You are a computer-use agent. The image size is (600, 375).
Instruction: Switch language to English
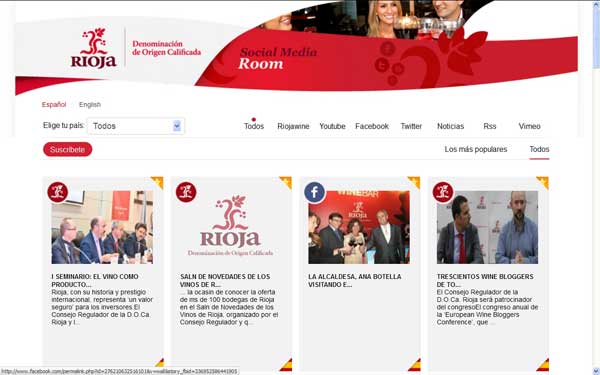[90, 104]
